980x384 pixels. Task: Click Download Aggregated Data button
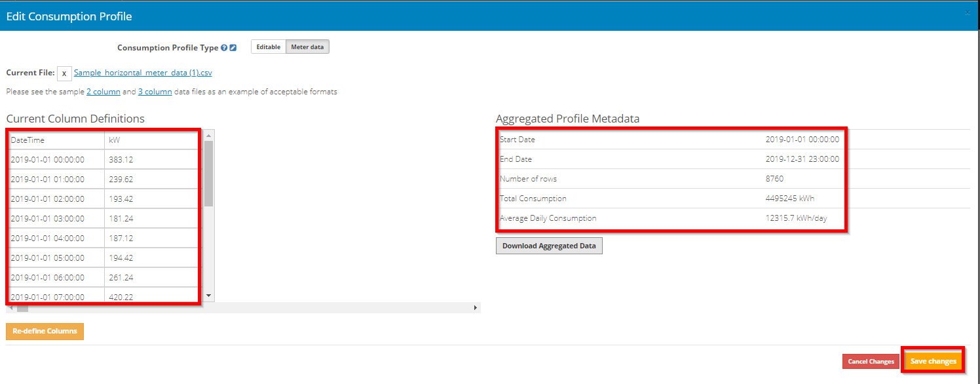pos(549,246)
